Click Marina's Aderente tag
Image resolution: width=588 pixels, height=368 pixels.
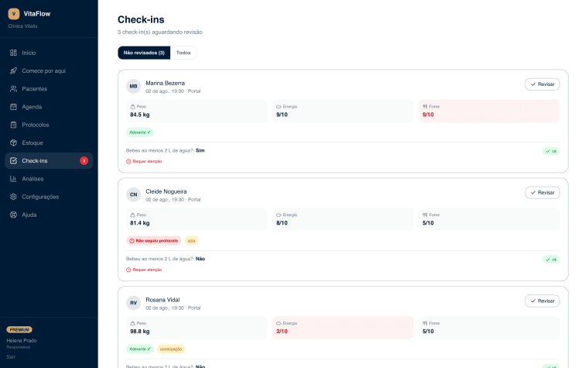140,132
